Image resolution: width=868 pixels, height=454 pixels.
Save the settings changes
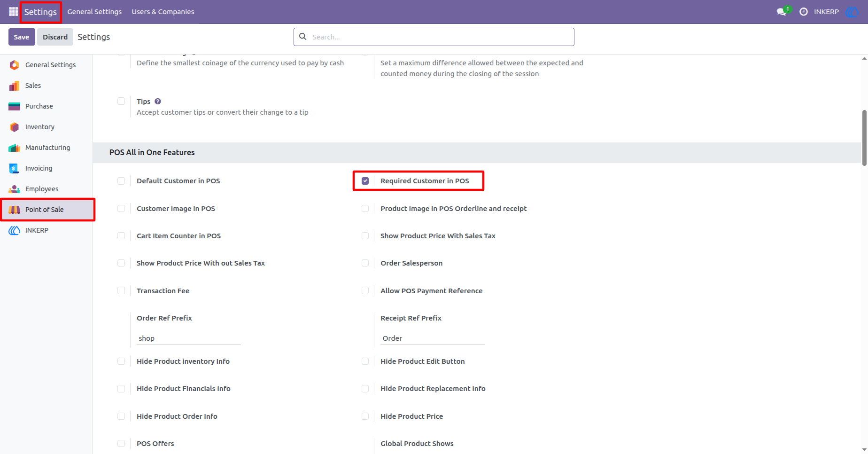[22, 37]
